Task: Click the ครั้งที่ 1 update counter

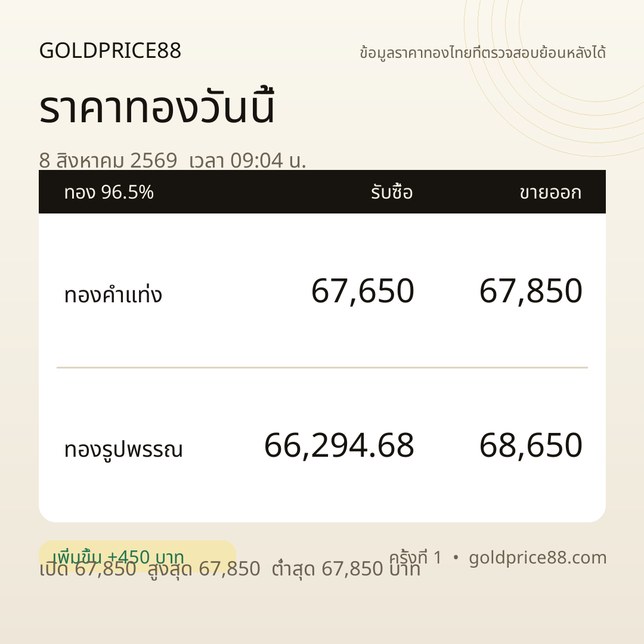Action: coord(415,558)
